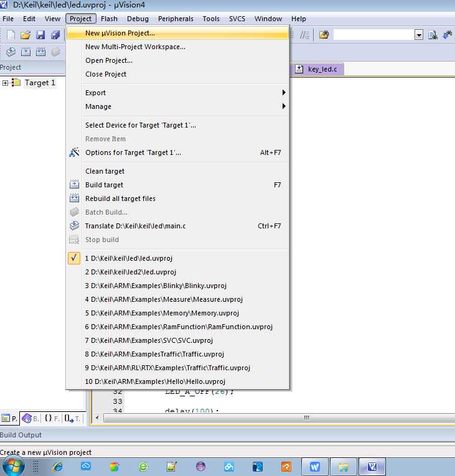Switch to the Project (P.) panel tab
455x476 pixels.
(x=9, y=419)
